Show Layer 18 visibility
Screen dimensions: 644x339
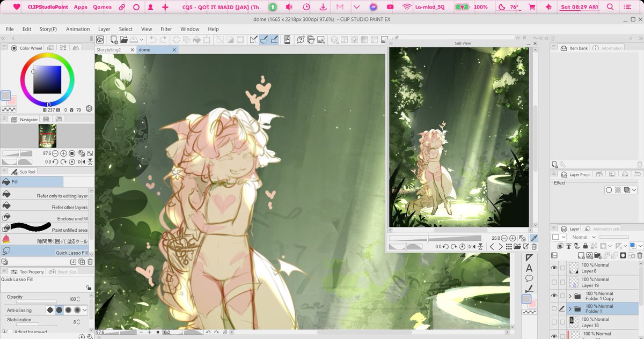coord(554,322)
